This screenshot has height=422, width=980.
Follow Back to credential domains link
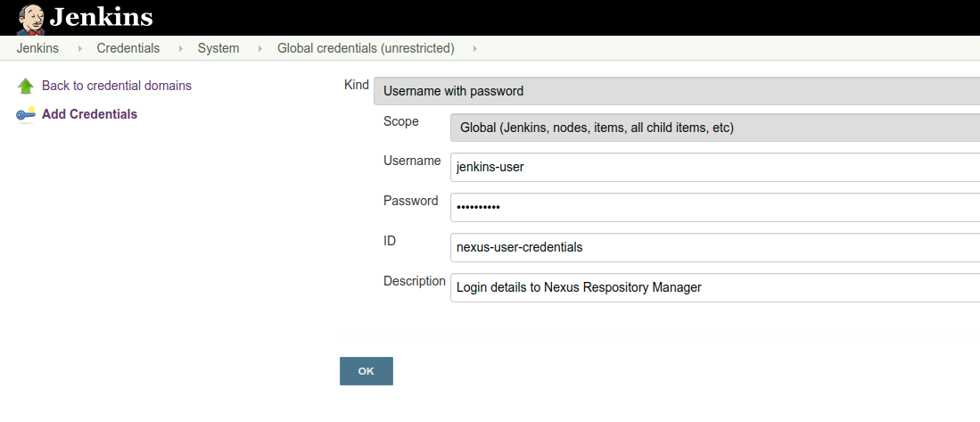pos(117,86)
